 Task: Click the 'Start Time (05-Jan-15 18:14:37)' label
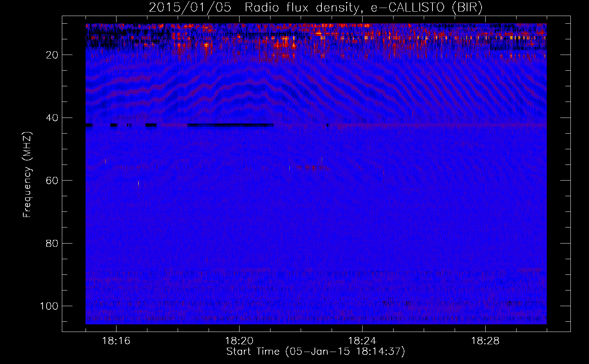(316, 352)
